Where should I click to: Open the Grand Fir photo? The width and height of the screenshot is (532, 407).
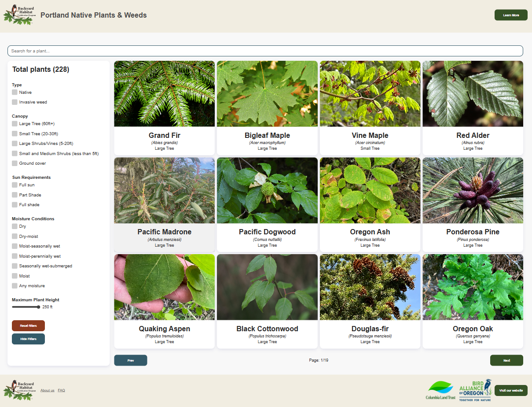165,94
